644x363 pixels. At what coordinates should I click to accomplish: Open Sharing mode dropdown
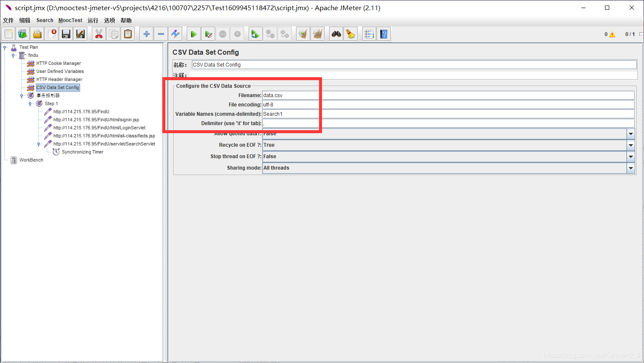point(631,168)
